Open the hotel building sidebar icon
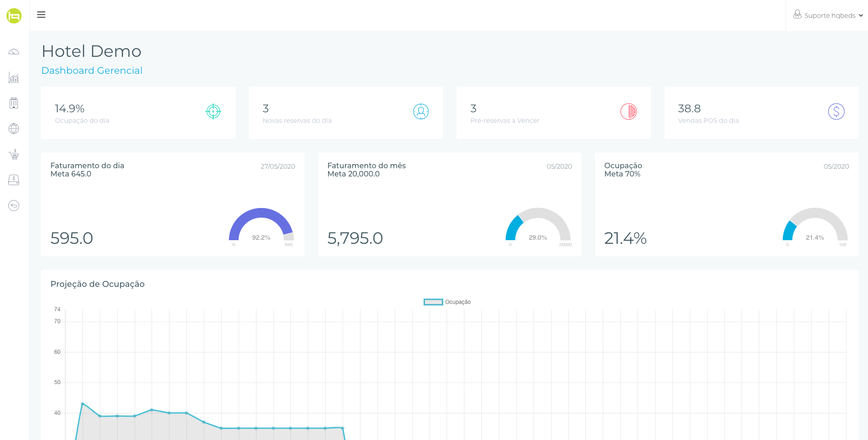Viewport: 868px width, 440px height. tap(14, 103)
